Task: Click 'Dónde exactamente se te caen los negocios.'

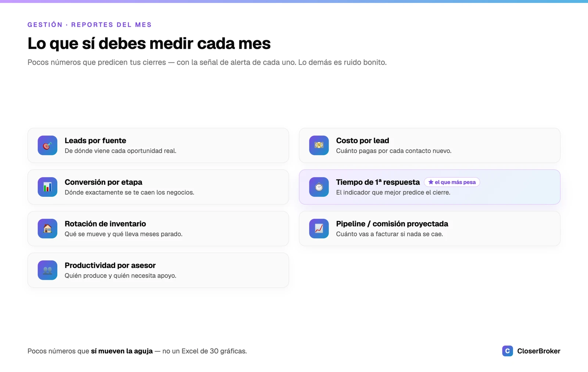Action: click(129, 192)
